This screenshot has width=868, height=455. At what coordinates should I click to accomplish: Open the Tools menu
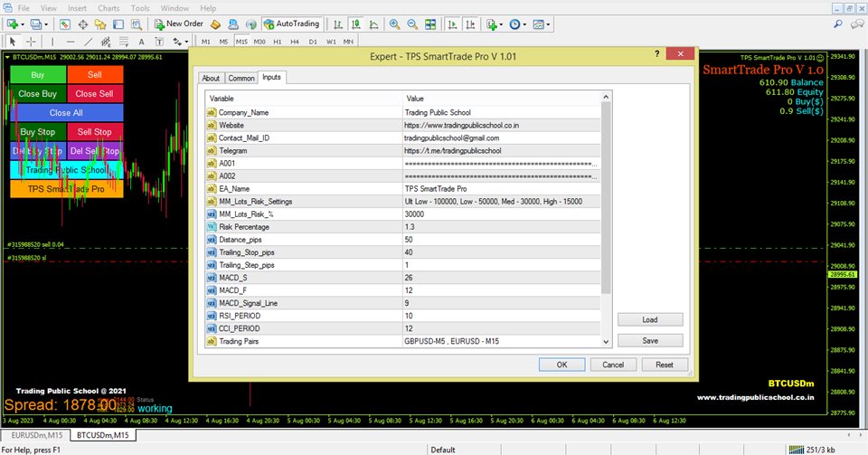[x=140, y=8]
